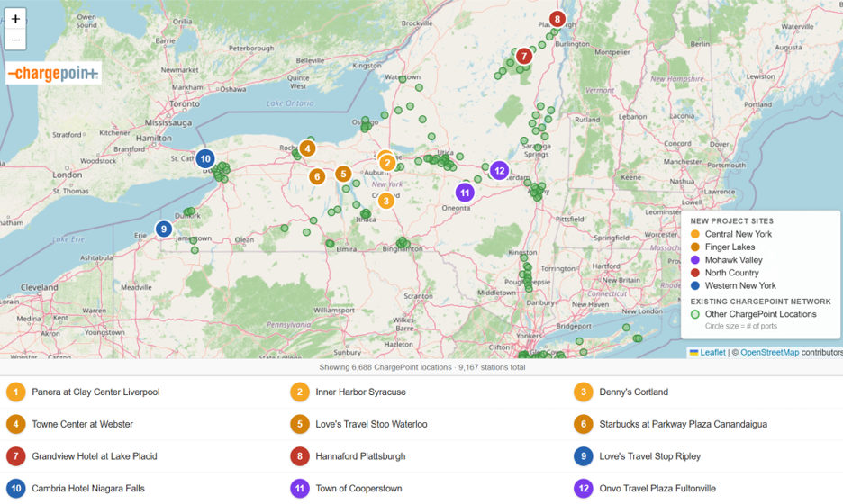Open the OpenStreetMap contributors link
Image resolution: width=843 pixels, height=504 pixels.
[769, 353]
